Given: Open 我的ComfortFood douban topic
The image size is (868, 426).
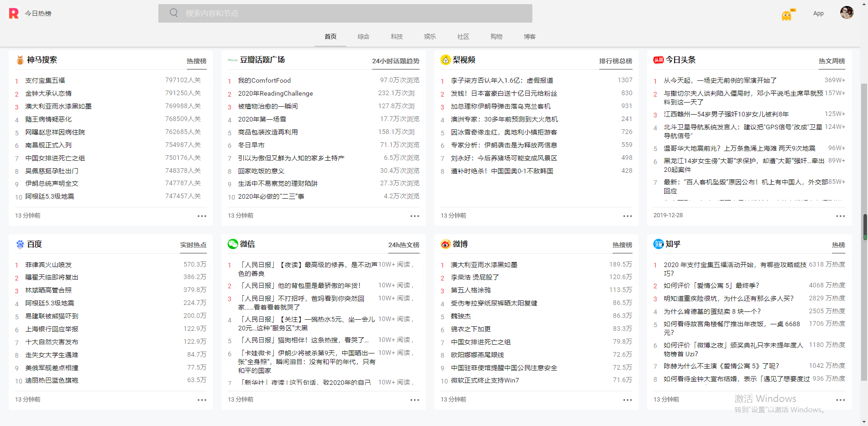Looking at the screenshot, I should click(x=265, y=80).
